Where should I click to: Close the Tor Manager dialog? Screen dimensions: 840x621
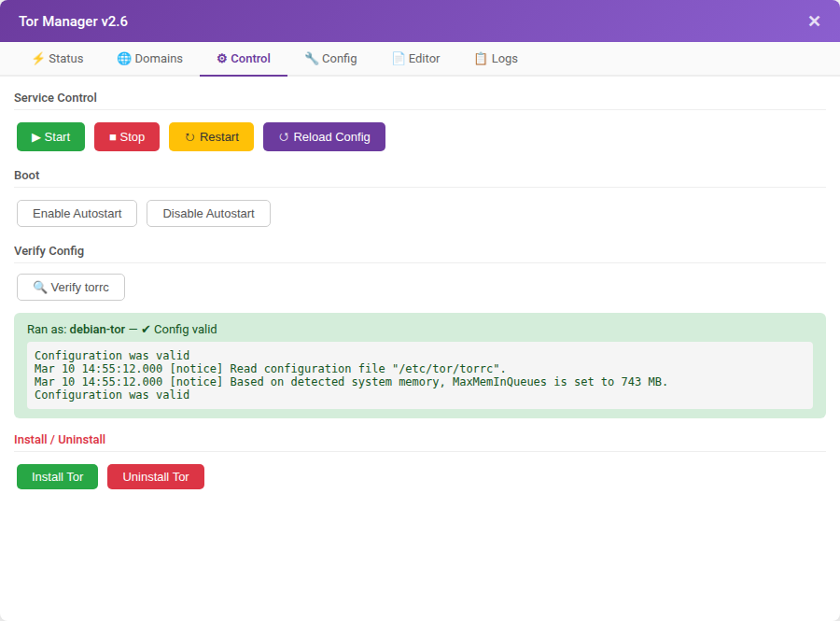814,21
